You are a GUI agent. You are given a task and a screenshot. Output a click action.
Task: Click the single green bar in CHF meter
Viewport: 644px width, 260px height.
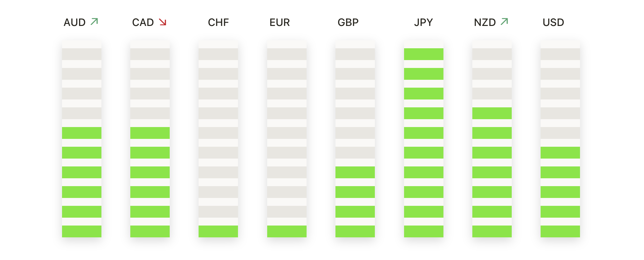tap(218, 231)
